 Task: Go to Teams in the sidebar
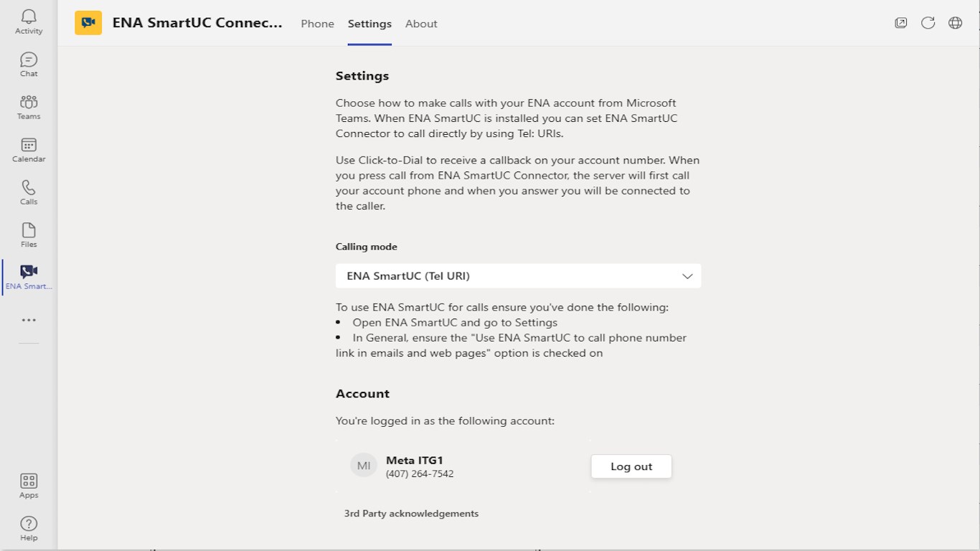pos(29,107)
